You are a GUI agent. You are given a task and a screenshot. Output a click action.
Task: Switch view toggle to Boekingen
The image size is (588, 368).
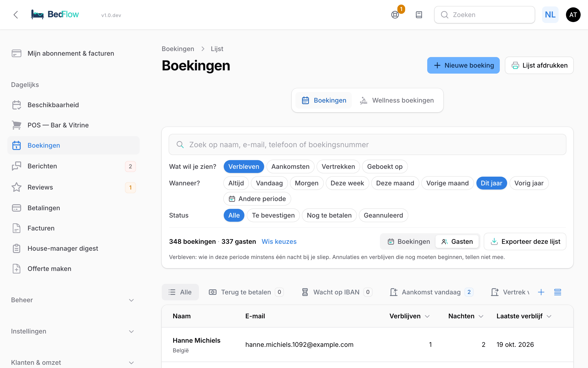(x=409, y=241)
